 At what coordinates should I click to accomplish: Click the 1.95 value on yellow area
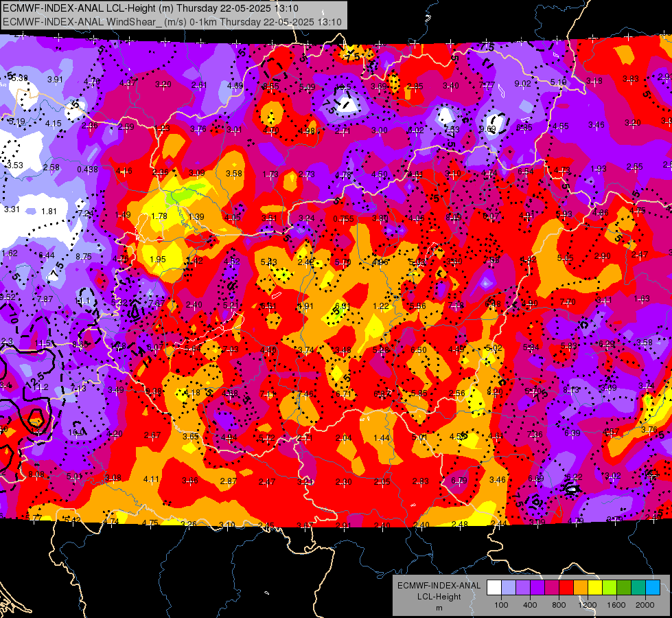[x=158, y=260]
